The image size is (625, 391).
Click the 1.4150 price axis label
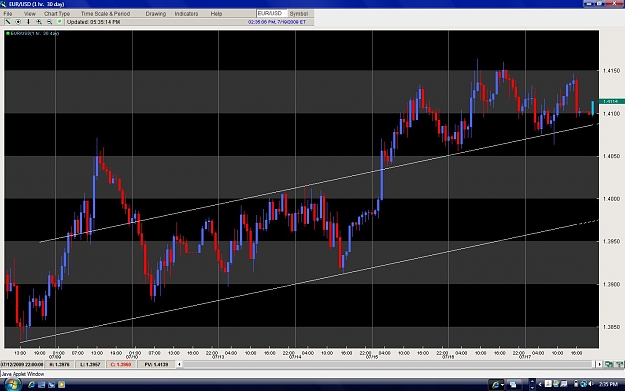[611, 71]
